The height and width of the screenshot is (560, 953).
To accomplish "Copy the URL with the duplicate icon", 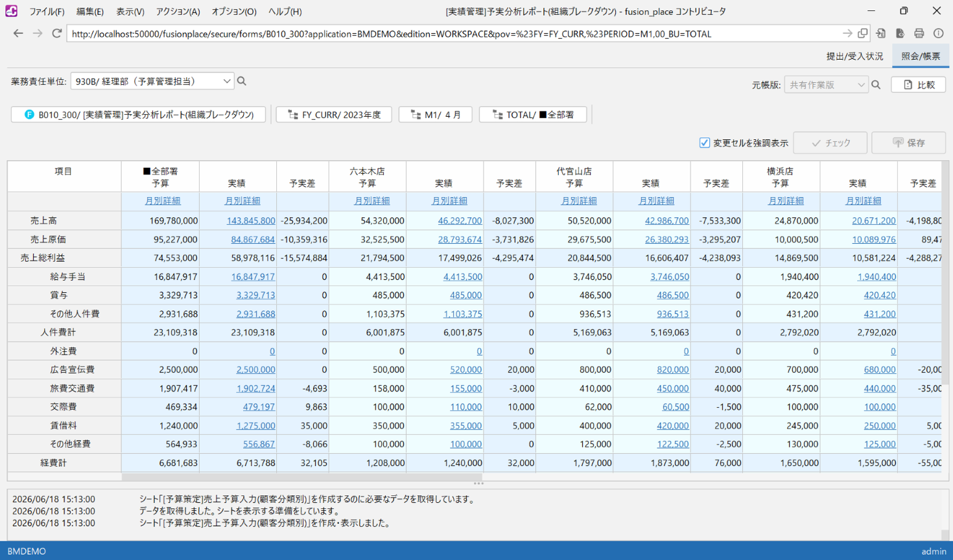I will click(x=862, y=33).
